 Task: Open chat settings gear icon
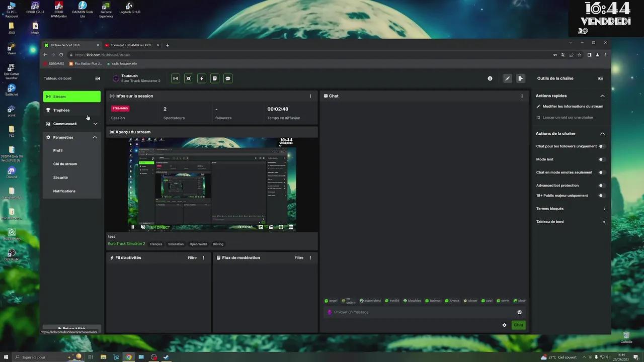pos(505,325)
